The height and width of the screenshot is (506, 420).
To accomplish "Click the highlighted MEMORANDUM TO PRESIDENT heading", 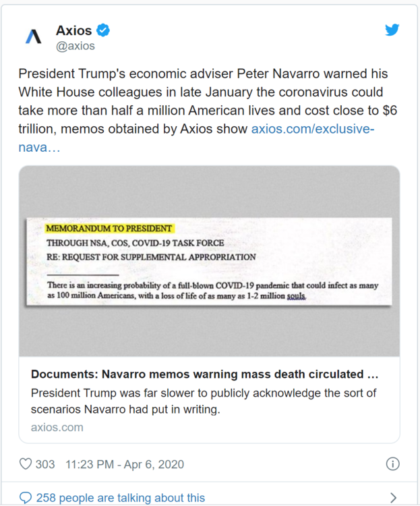I will click(x=109, y=229).
